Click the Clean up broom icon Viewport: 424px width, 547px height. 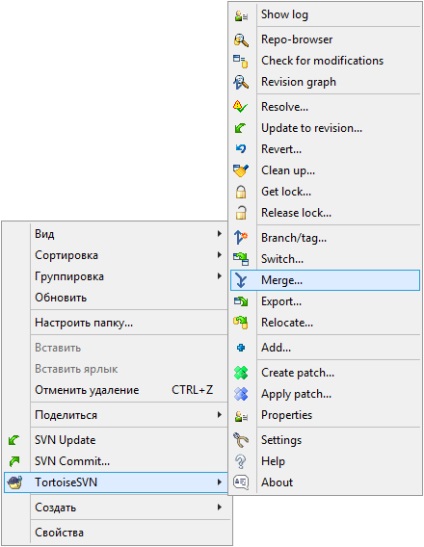(x=240, y=170)
